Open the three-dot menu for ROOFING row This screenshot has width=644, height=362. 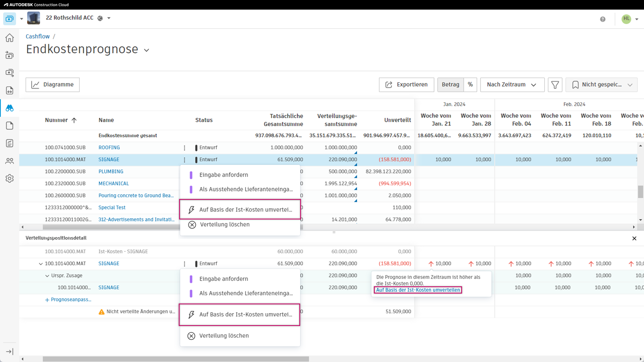coord(184,148)
